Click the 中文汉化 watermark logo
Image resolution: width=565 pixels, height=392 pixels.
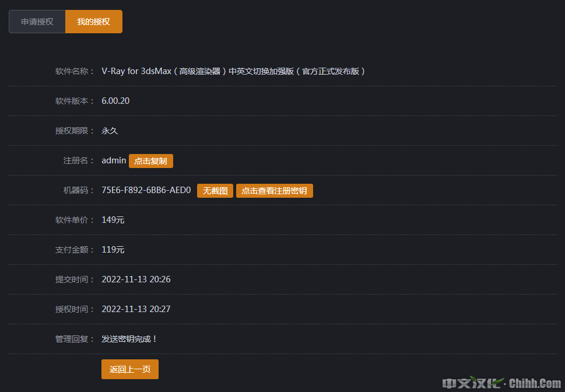(472, 383)
